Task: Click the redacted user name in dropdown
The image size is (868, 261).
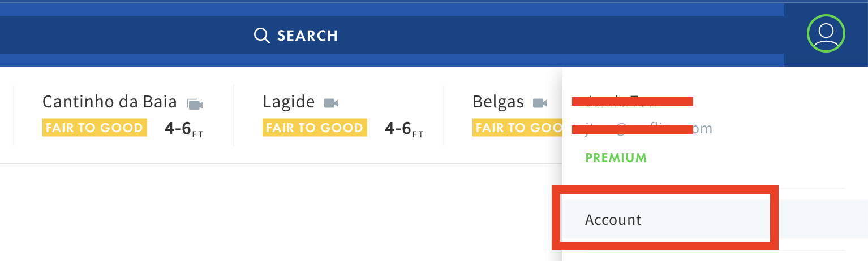Action: point(633,101)
